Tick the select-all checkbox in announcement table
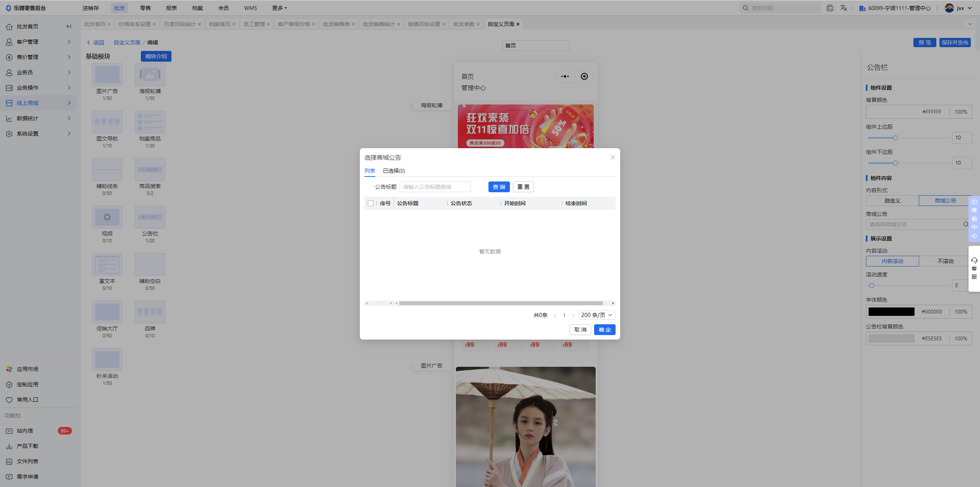 [x=370, y=203]
